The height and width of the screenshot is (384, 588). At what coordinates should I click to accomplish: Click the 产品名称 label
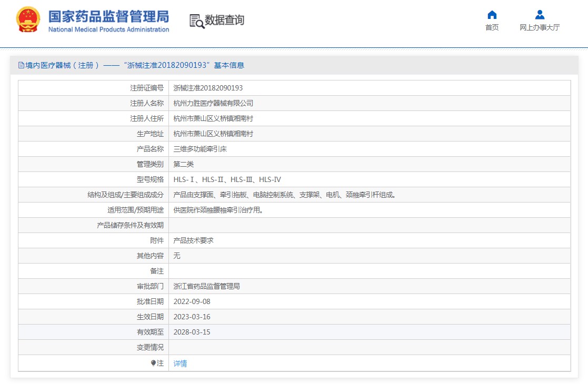pos(150,149)
